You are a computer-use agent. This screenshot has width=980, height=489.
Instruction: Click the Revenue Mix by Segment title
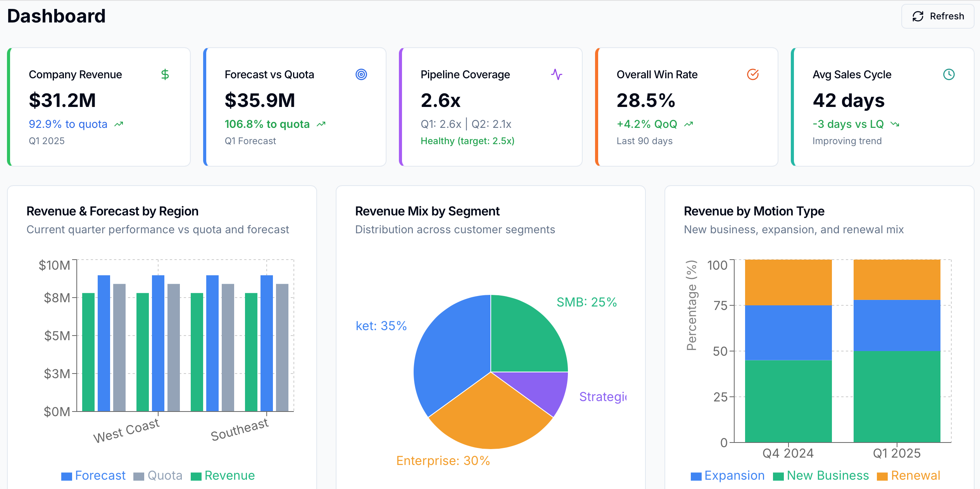point(427,211)
